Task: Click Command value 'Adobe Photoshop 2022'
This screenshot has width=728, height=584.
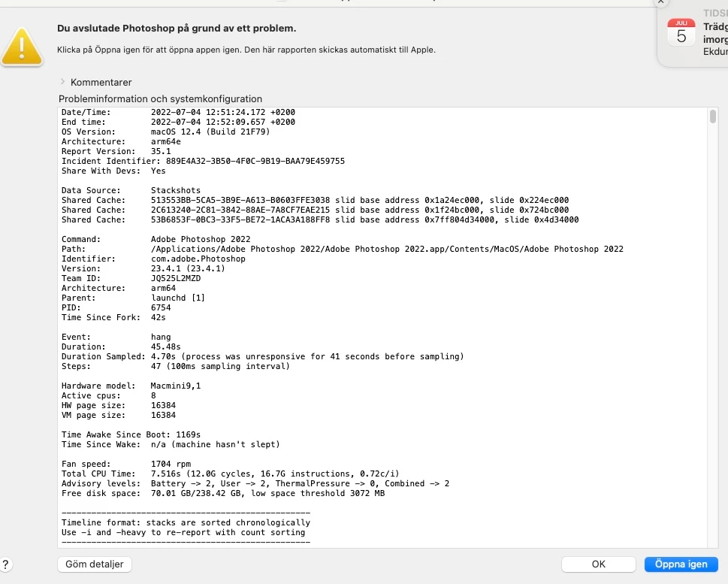Action: pyautogui.click(x=201, y=239)
